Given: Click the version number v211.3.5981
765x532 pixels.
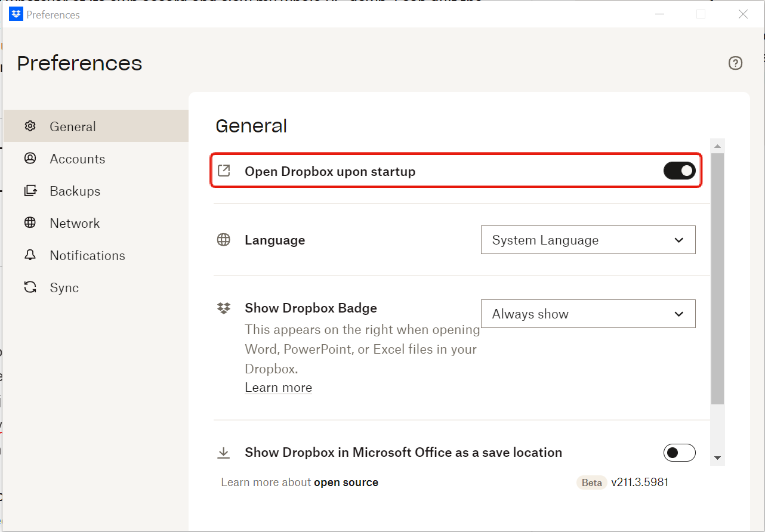Looking at the screenshot, I should point(640,482).
